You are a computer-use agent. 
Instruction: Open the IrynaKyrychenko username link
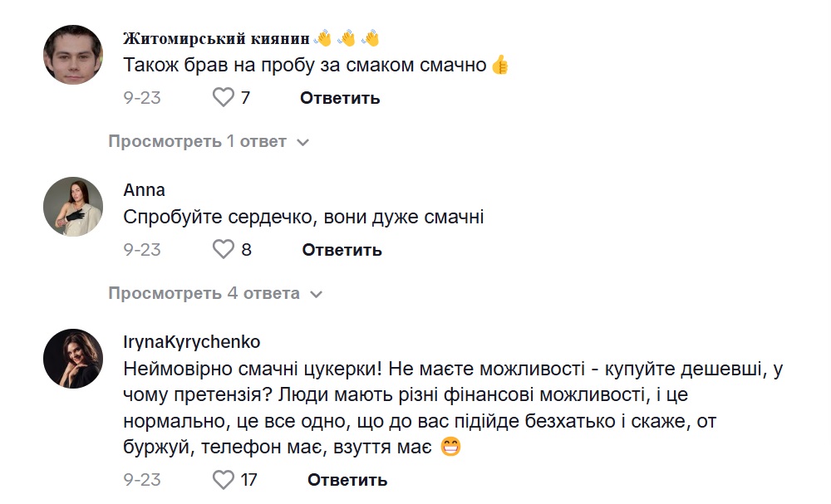pyautogui.click(x=191, y=342)
